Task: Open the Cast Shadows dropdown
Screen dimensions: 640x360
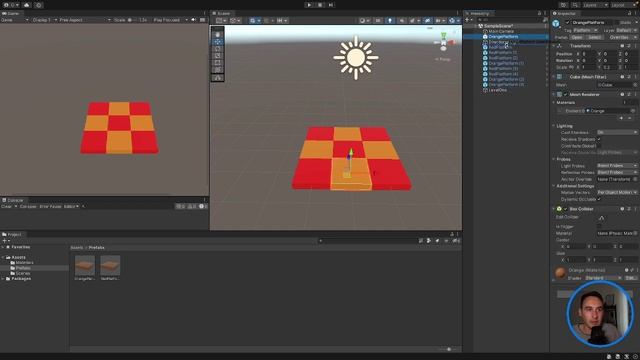Action: click(x=617, y=133)
